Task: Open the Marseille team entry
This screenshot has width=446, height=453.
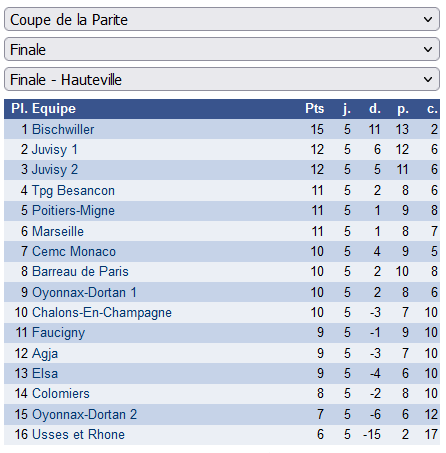Action: point(58,231)
